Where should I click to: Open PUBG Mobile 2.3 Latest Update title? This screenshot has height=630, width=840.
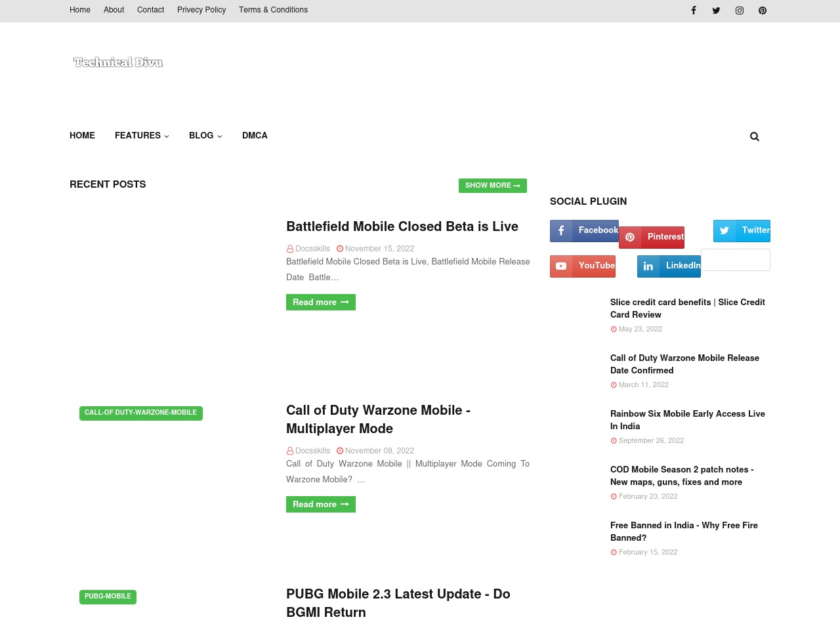click(x=398, y=603)
